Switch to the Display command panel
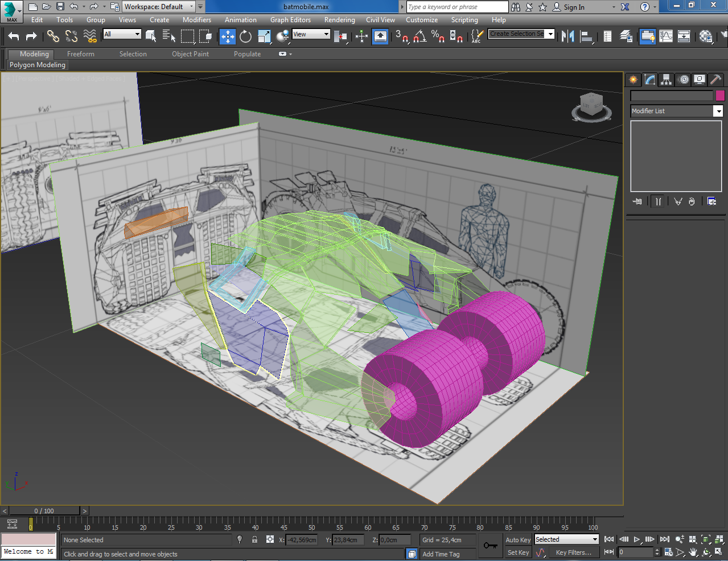Screen dimensions: 728x561 tap(700, 80)
